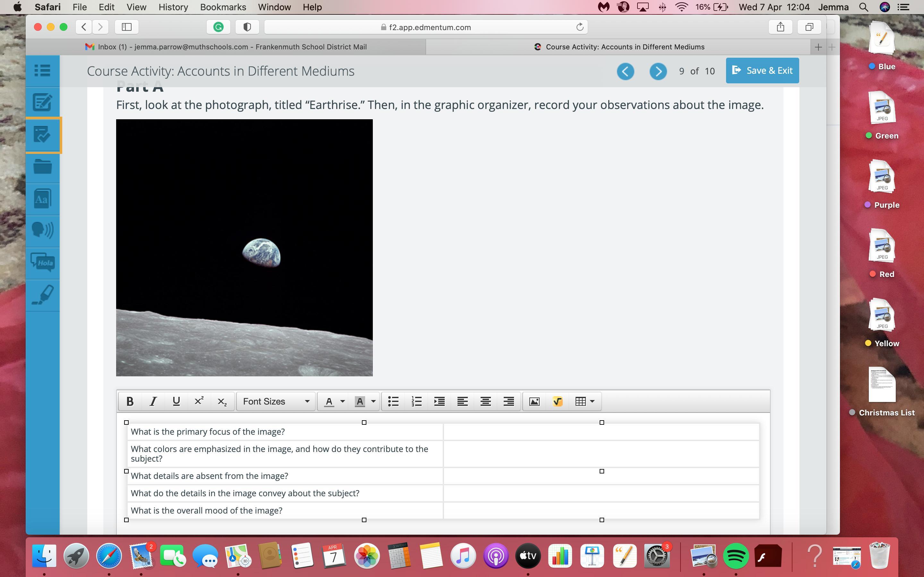
Task: Open the Font Sizes dropdown
Action: (x=276, y=401)
